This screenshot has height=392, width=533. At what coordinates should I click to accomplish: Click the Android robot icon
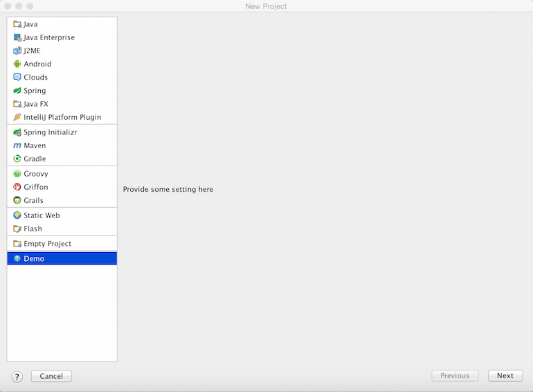(17, 64)
